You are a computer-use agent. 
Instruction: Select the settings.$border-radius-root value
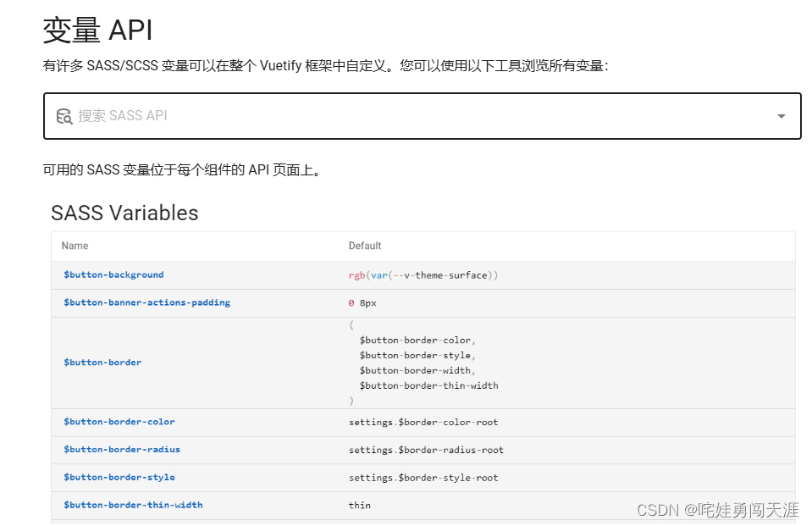(x=426, y=450)
